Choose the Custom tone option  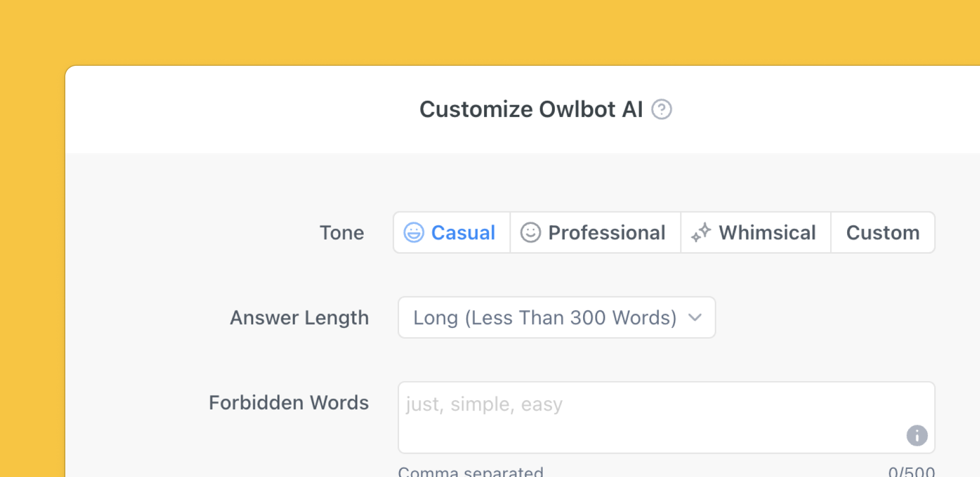pyautogui.click(x=883, y=233)
